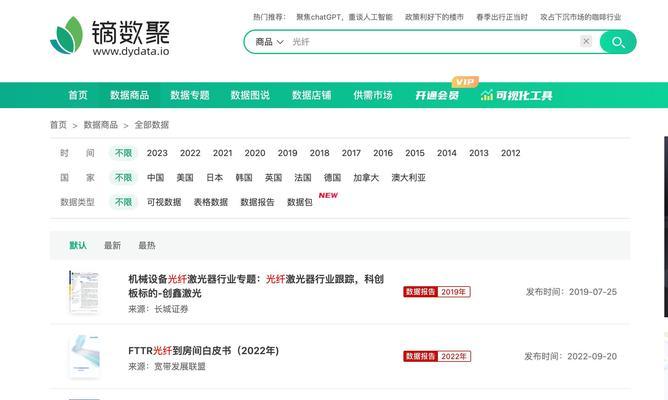This screenshot has height=400, width=668.
Task: Filter by year 2022
Action: click(x=190, y=153)
